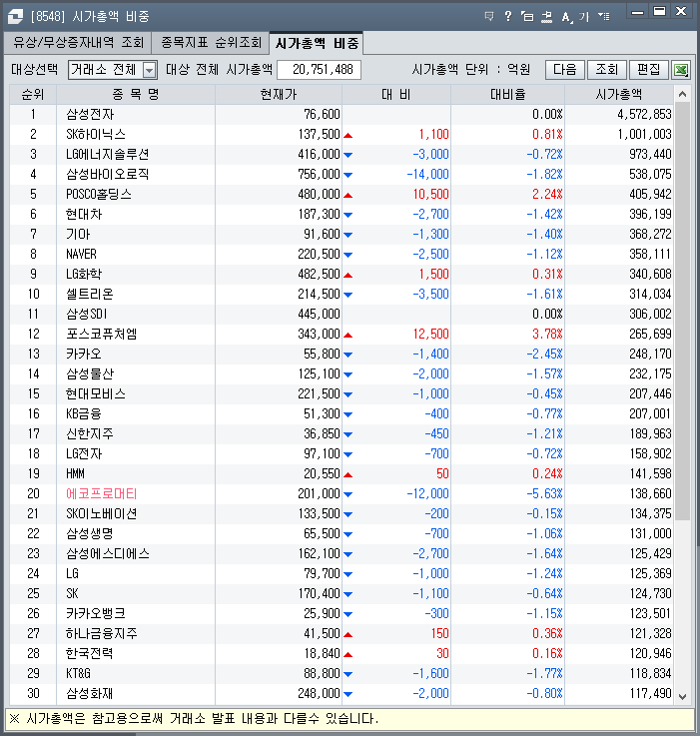700x736 pixels.
Task: Click red up arrow in LG화학 row
Action: [348, 275]
